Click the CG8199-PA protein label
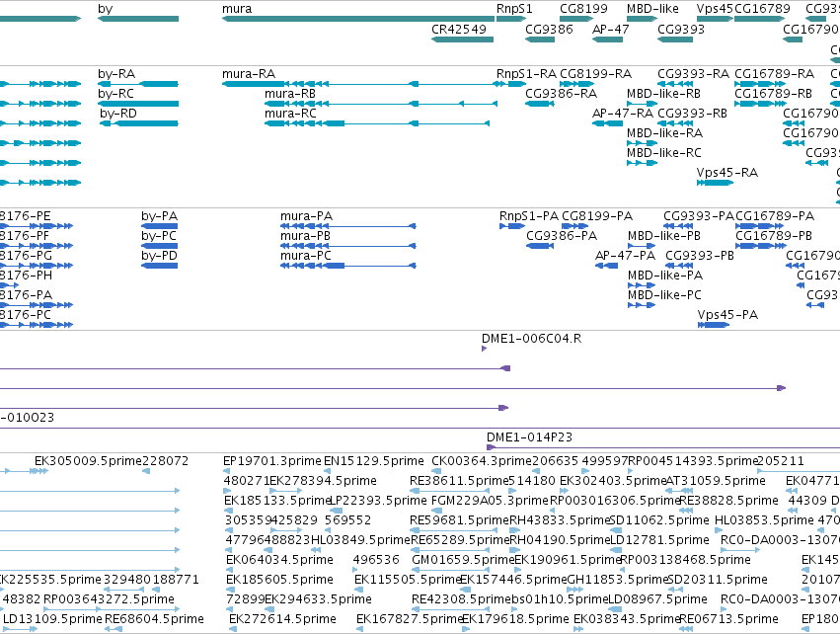The image size is (840, 634). 597,216
